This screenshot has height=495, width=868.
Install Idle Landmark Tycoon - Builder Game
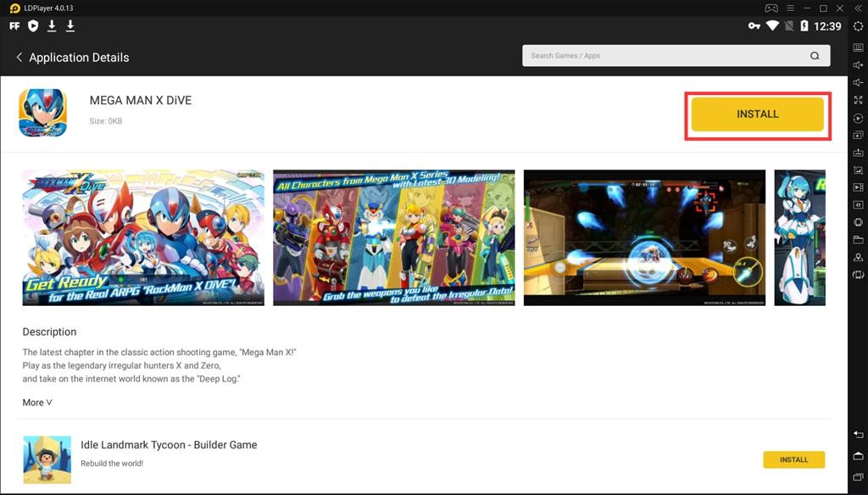tap(793, 459)
